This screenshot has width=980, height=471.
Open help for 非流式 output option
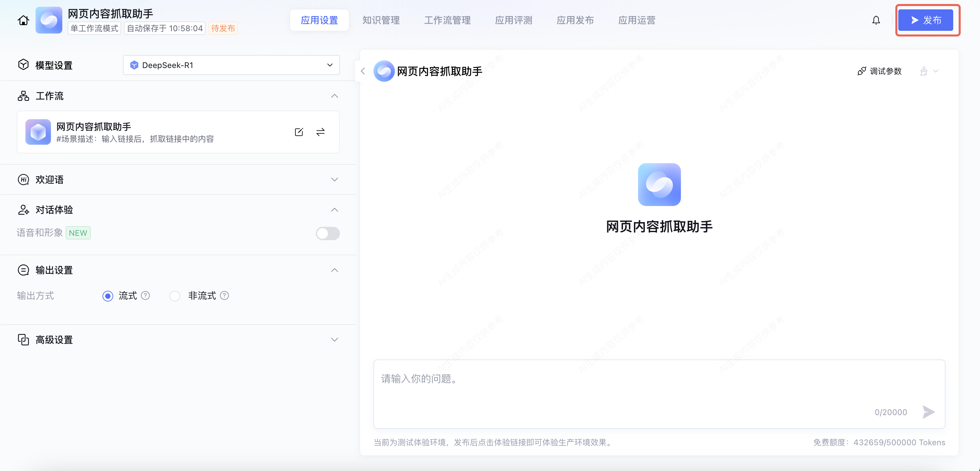pos(224,295)
